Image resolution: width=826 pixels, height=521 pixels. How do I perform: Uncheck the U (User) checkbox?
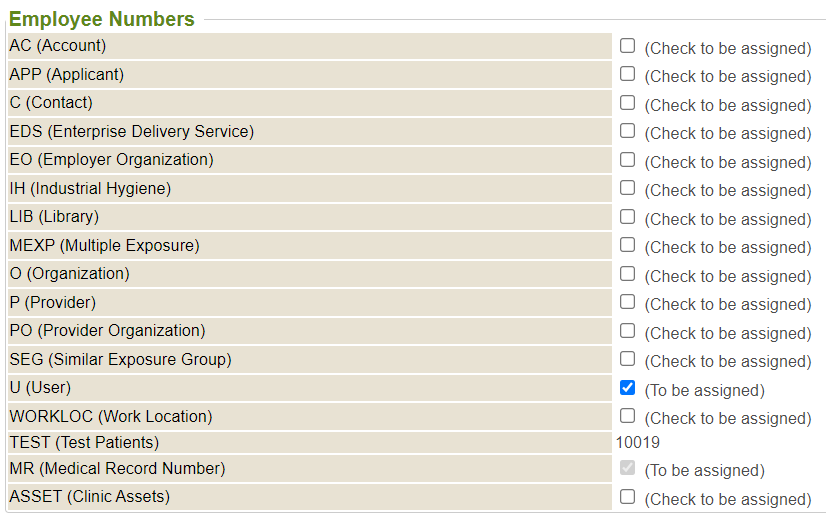click(627, 388)
